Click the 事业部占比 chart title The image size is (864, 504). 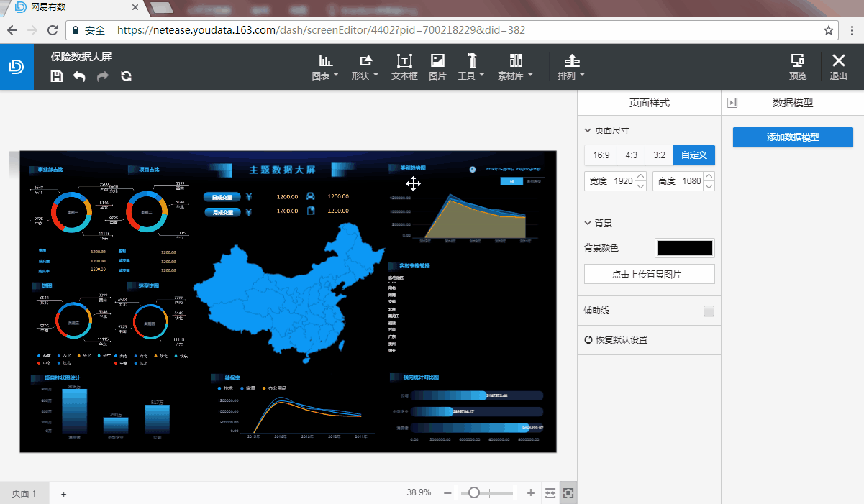tap(50, 170)
